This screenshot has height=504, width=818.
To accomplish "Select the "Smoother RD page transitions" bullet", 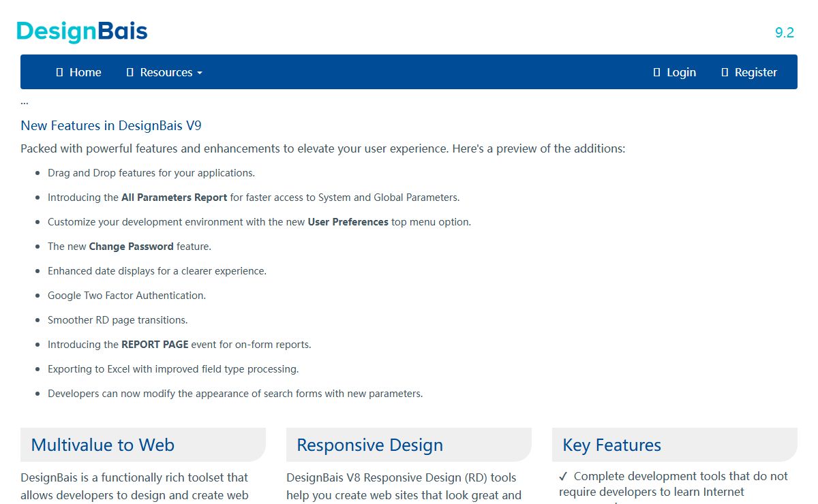I will [118, 320].
